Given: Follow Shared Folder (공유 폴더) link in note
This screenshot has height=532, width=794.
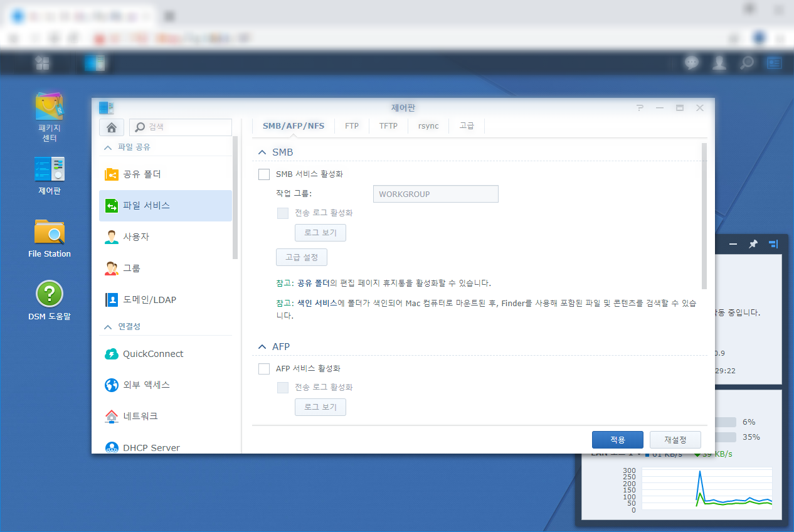Looking at the screenshot, I should [314, 283].
